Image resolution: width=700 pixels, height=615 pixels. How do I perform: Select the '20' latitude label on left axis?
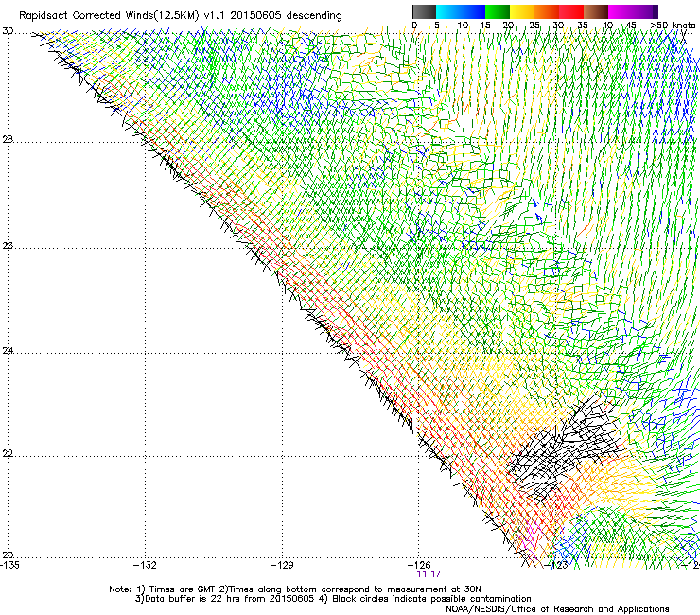[8, 554]
